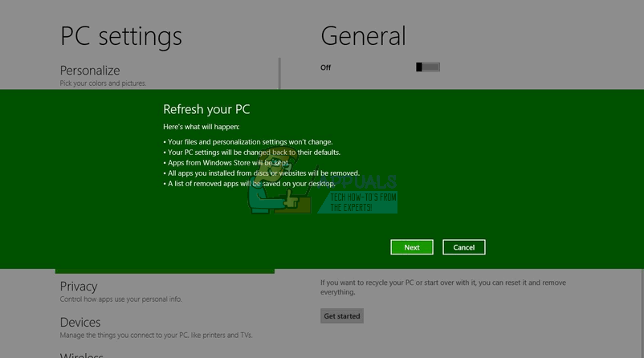
Task: Click 'Your PC settings will be changed back' line
Action: coord(252,153)
